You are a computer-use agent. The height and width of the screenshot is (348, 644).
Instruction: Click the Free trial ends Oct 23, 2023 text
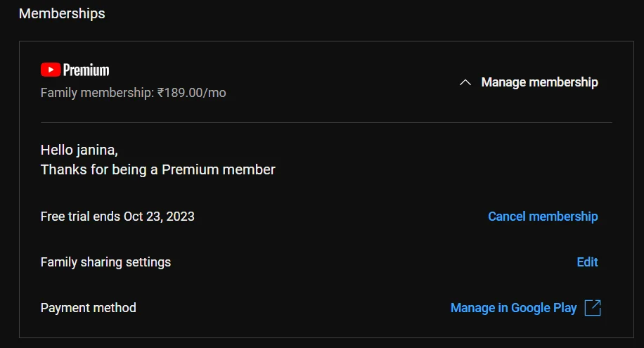click(117, 217)
